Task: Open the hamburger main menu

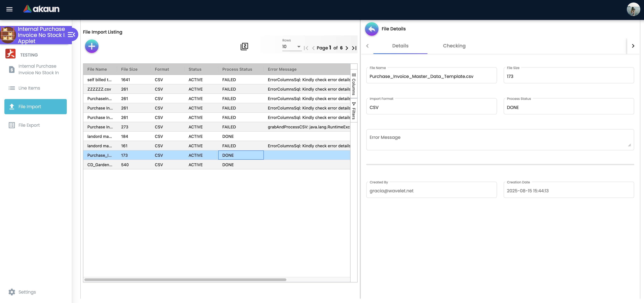Action: click(9, 9)
